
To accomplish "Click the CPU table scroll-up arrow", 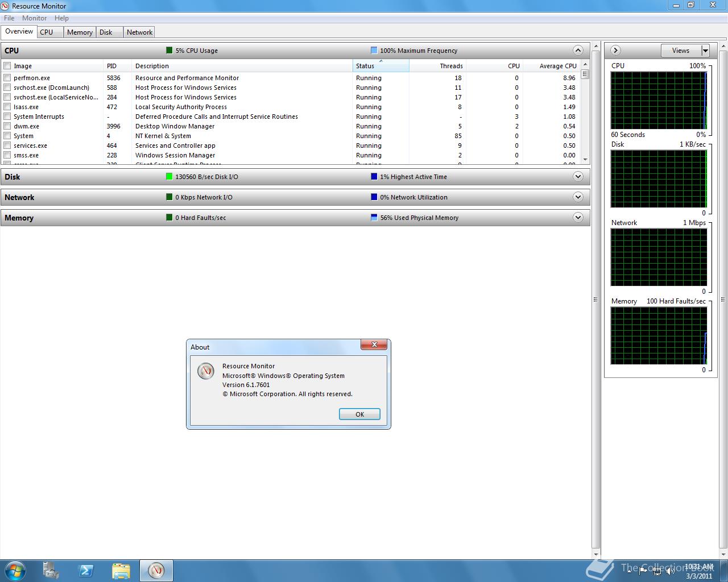I will point(585,65).
